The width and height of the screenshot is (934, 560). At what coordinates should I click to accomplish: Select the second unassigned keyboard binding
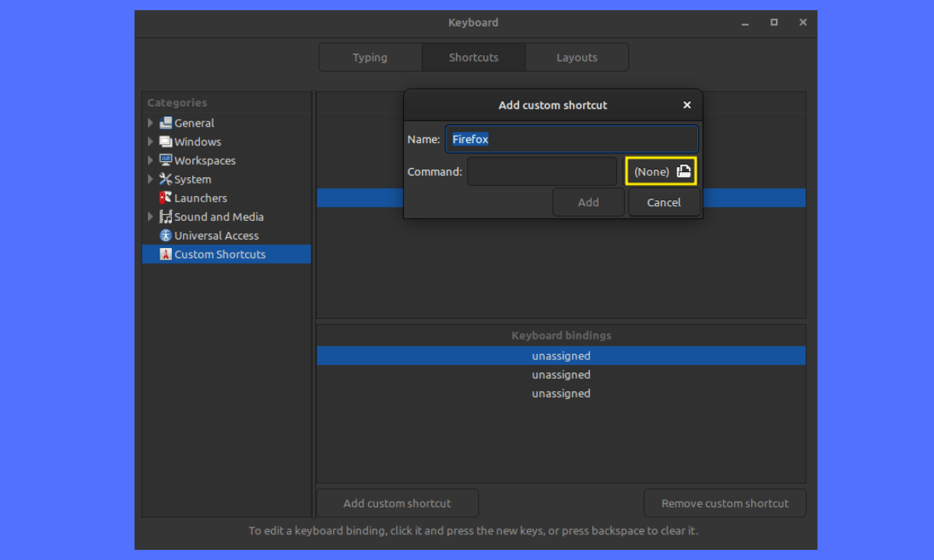tap(560, 375)
